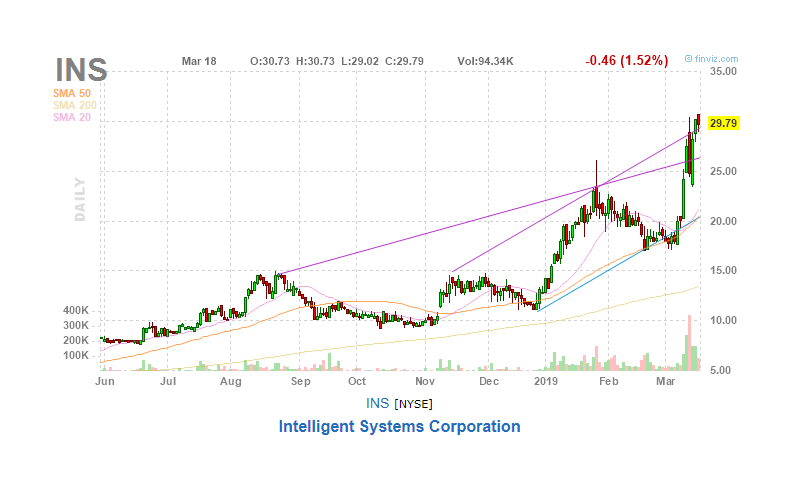793x490 pixels.
Task: Click the high price H:30.73
Action: tap(315, 61)
